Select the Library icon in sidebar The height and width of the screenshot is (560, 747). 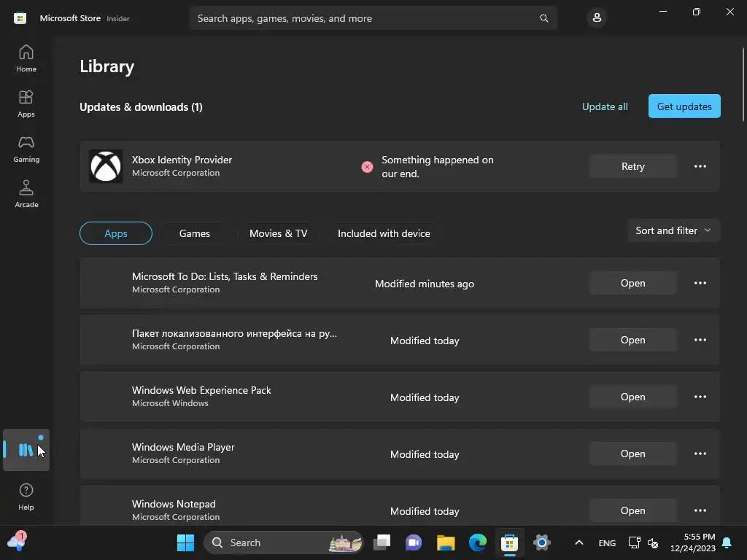[26, 450]
